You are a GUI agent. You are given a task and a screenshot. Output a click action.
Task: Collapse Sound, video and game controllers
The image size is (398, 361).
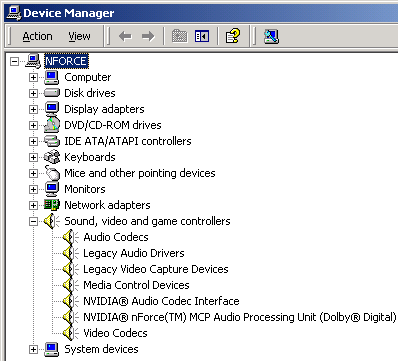tap(33, 221)
